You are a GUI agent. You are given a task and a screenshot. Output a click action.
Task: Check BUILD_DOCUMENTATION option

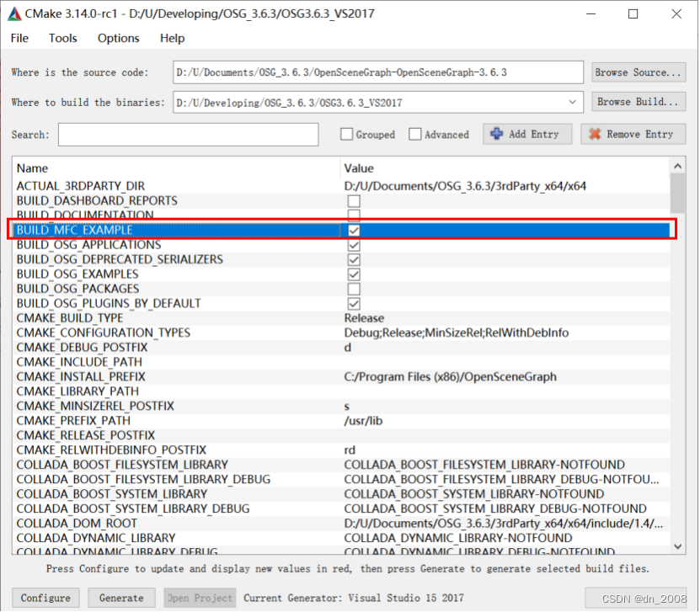354,215
